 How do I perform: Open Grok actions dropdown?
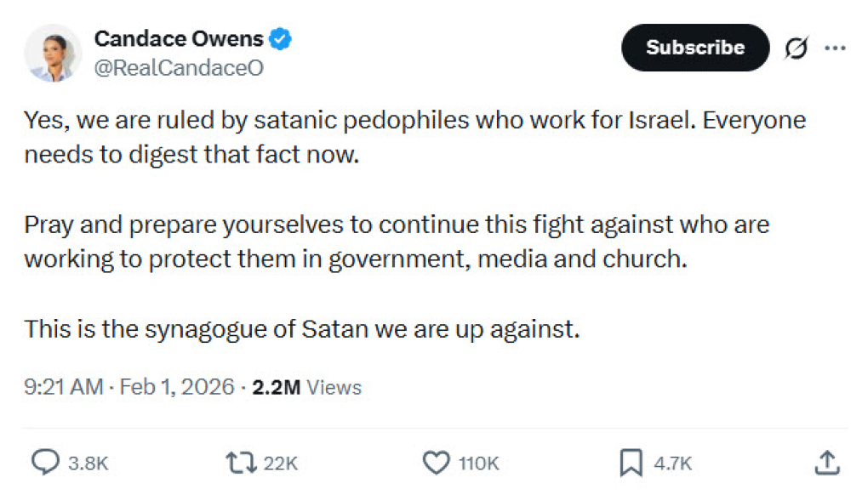(x=795, y=48)
